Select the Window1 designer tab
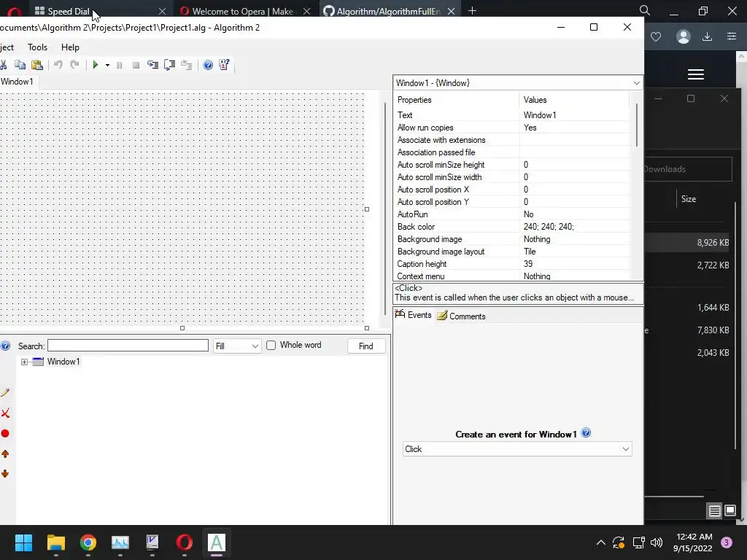Image resolution: width=747 pixels, height=560 pixels. click(18, 82)
